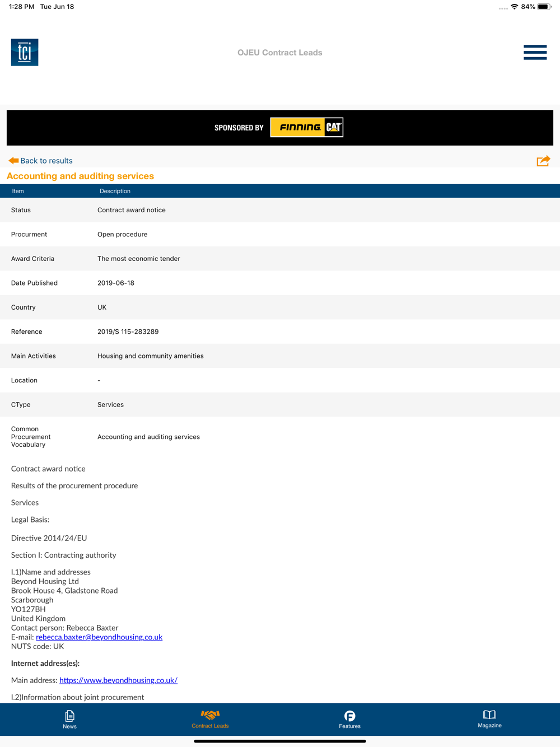Screen dimensions: 560x747
Task: Select the 'Services' CType value
Action: pyautogui.click(x=110, y=404)
